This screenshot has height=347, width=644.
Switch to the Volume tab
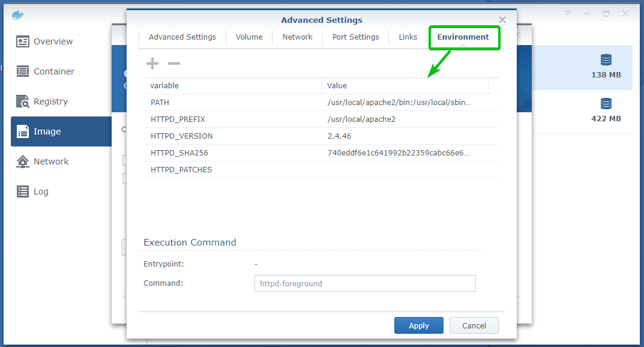(249, 37)
